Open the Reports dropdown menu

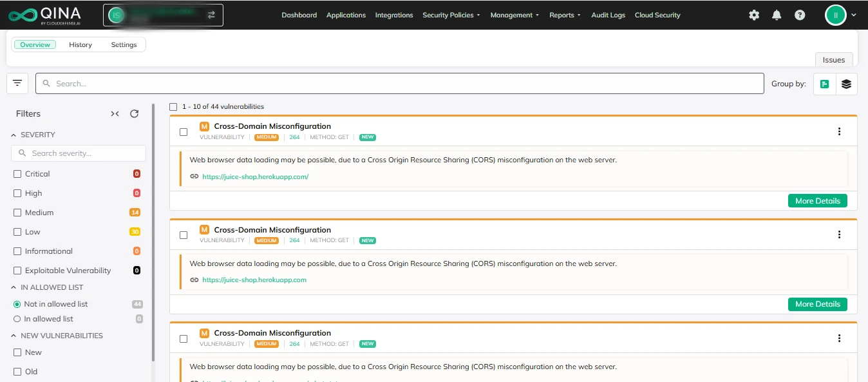tap(564, 15)
